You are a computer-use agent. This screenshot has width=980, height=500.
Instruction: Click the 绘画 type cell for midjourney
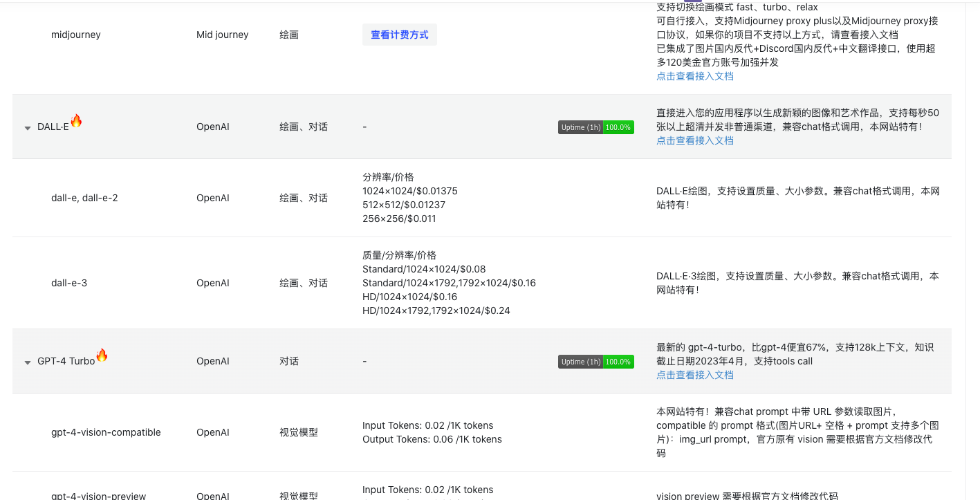tap(289, 35)
